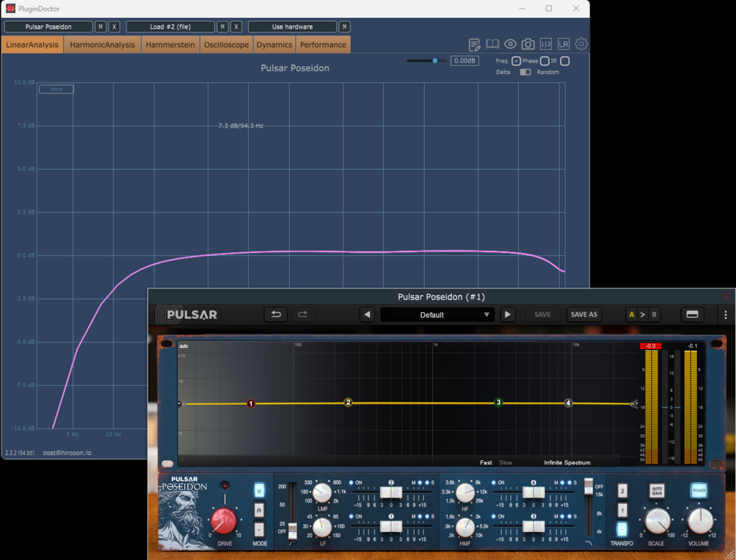Select the B state button
The image size is (736, 560).
pyautogui.click(x=654, y=314)
